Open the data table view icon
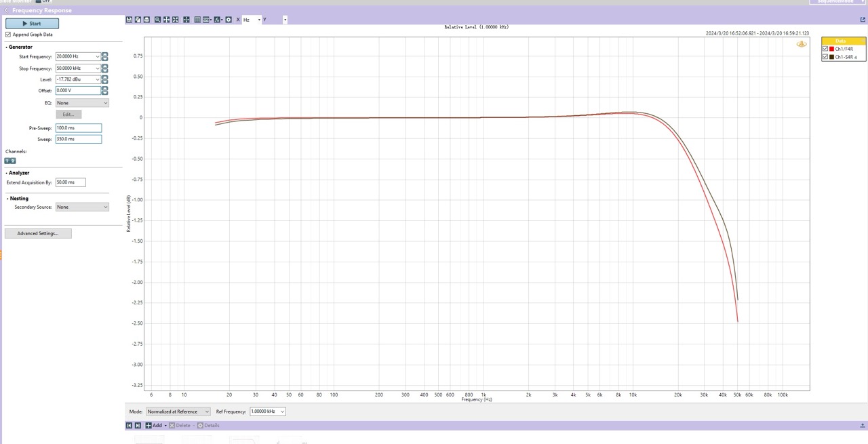This screenshot has height=444, width=868. [x=197, y=20]
